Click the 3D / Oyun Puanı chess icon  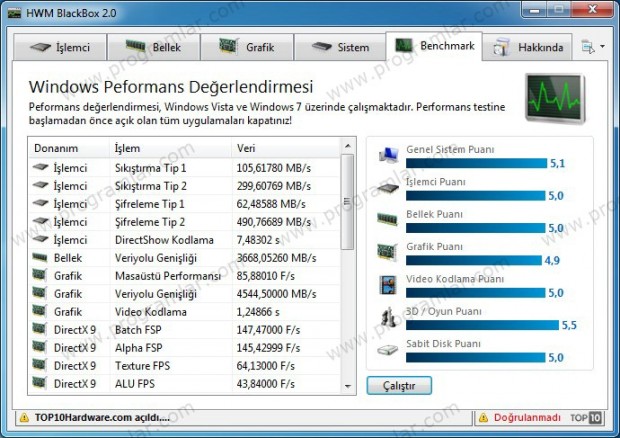pyautogui.click(x=388, y=317)
